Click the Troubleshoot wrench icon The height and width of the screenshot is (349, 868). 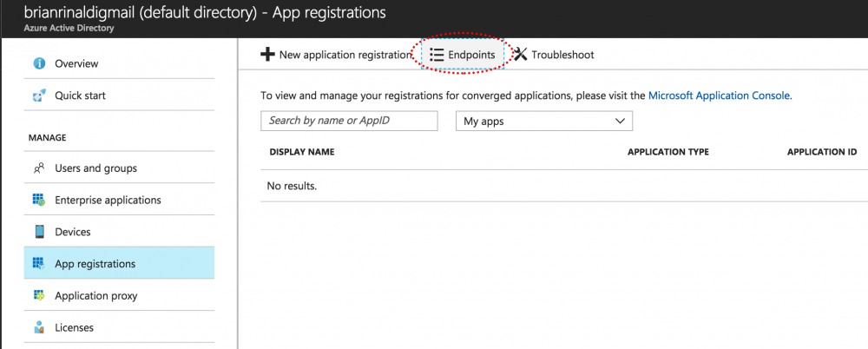click(x=520, y=55)
